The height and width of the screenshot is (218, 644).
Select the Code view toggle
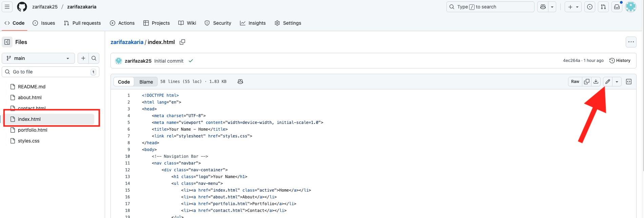pyautogui.click(x=124, y=82)
